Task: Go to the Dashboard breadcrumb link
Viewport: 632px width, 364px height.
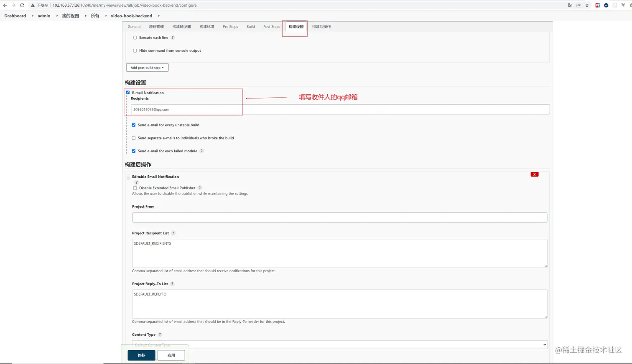Action: 15,16
